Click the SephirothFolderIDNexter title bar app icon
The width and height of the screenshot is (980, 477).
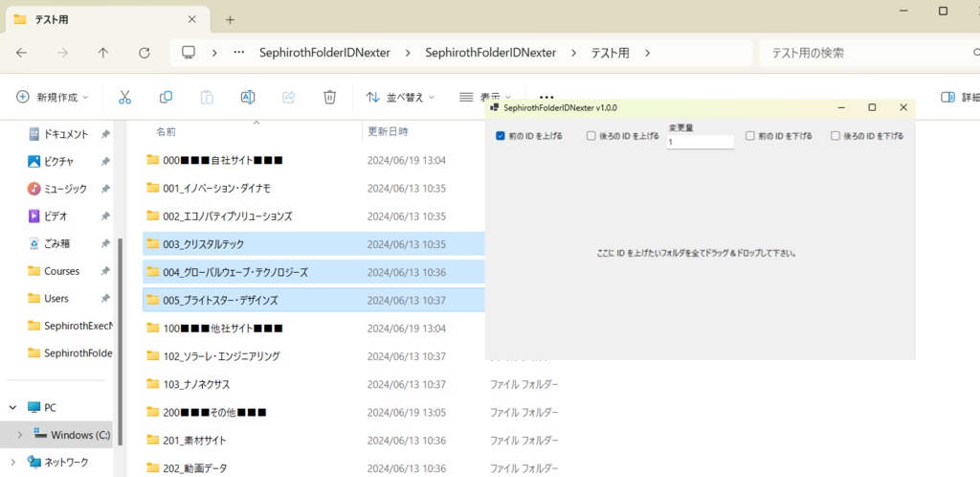(x=494, y=107)
